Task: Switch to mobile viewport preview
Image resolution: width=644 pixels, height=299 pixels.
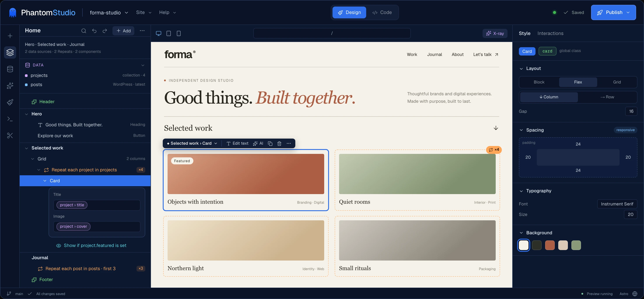Action: pyautogui.click(x=179, y=33)
